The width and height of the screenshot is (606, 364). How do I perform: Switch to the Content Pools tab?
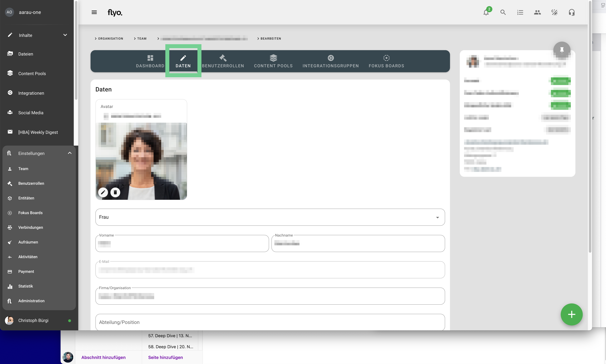point(273,61)
